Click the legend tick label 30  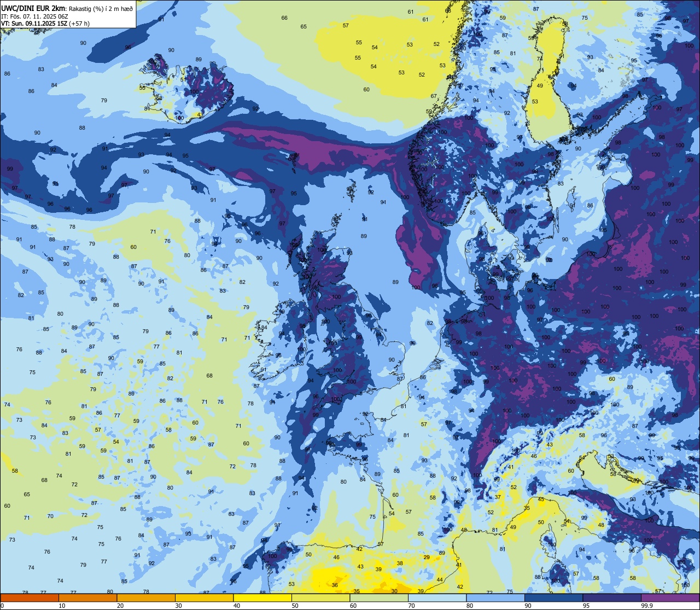coord(178,606)
